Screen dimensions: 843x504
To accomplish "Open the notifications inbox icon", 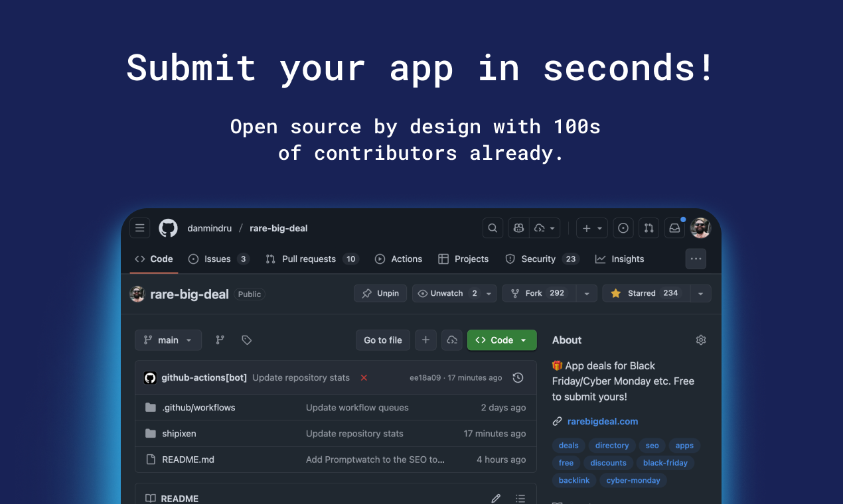I will coord(674,227).
